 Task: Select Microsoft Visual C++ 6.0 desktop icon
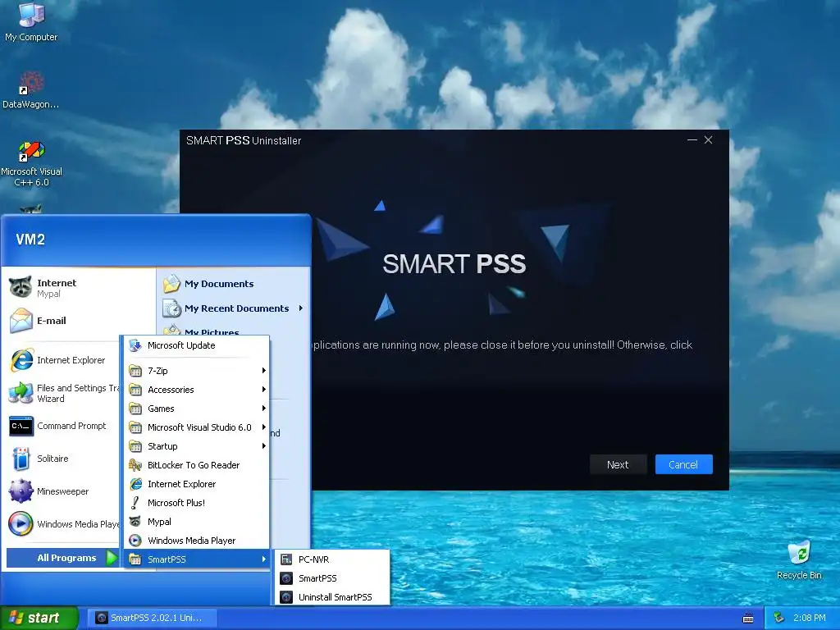(31, 164)
